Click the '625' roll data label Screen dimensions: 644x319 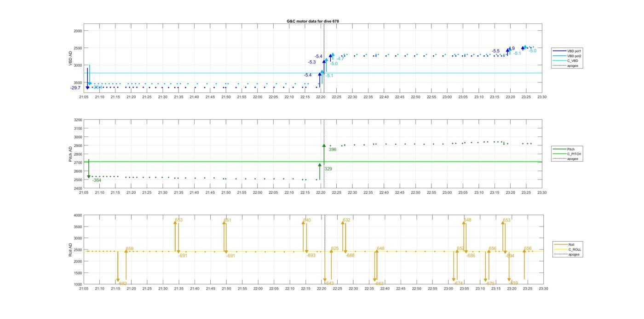(x=335, y=249)
